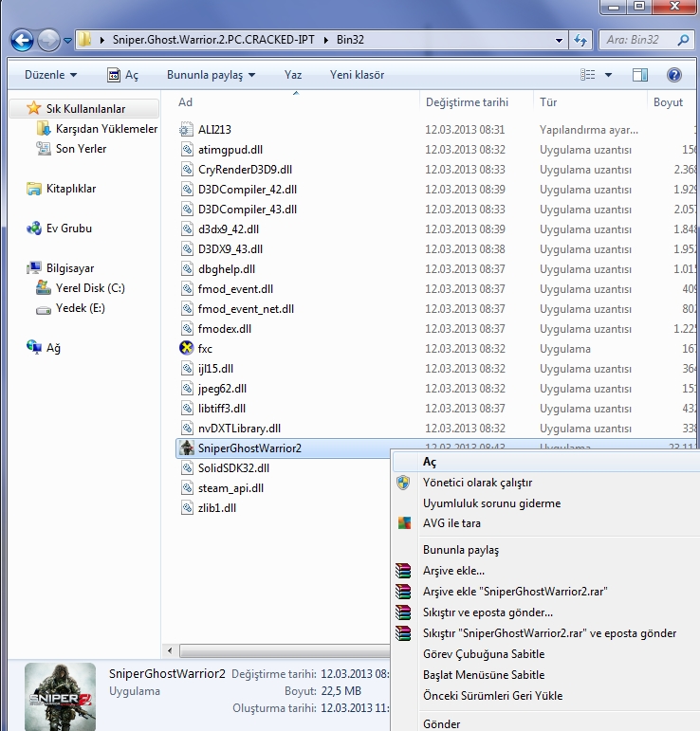Screen dimensions: 700x731
Task: Go back with the blue Back arrow
Action: click(22, 40)
